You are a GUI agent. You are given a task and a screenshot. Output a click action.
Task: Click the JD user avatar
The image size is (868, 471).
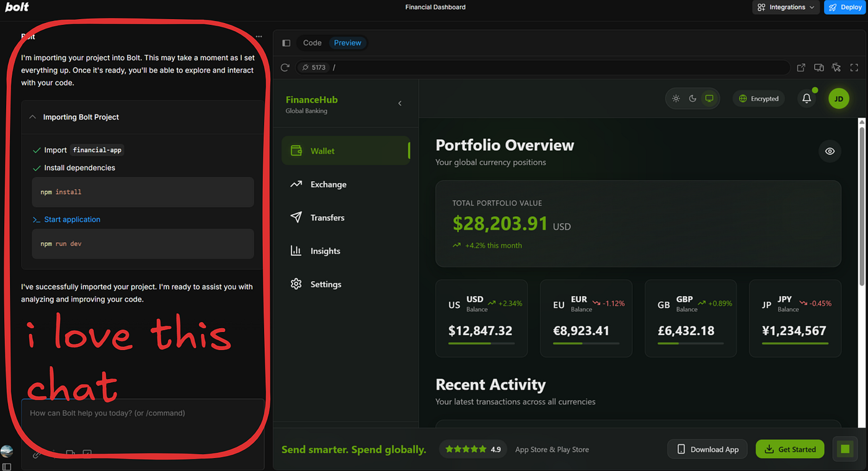(839, 98)
